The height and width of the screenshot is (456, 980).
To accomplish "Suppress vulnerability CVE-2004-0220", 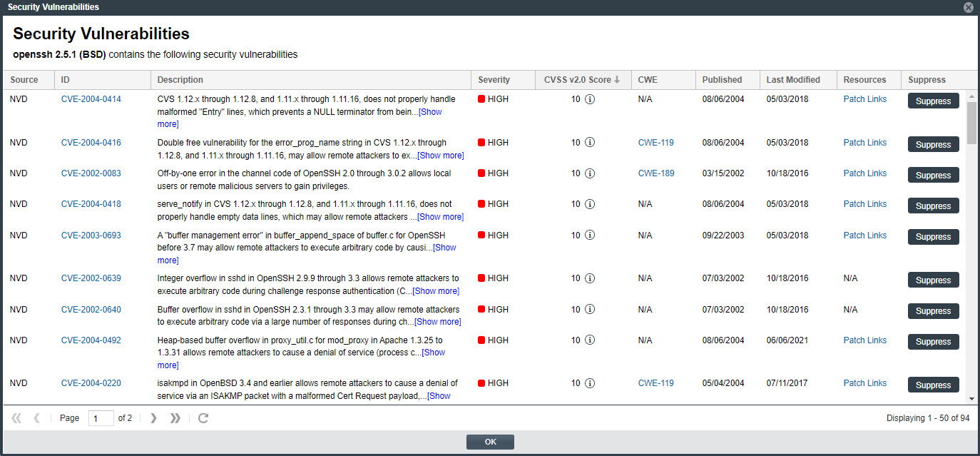I will [934, 385].
